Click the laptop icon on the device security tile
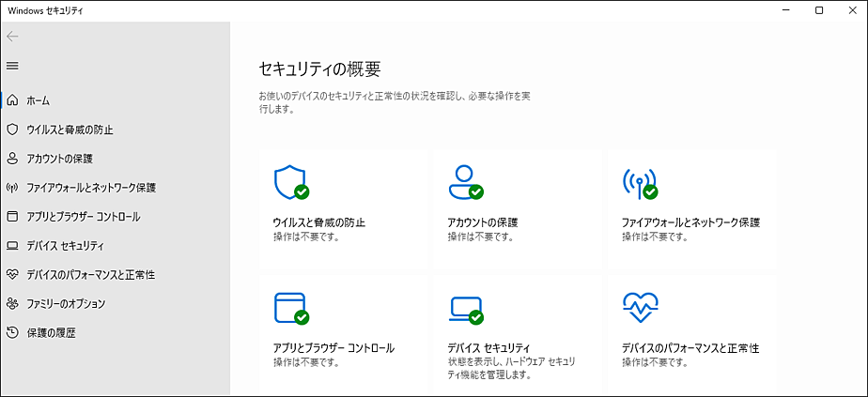 point(466,310)
